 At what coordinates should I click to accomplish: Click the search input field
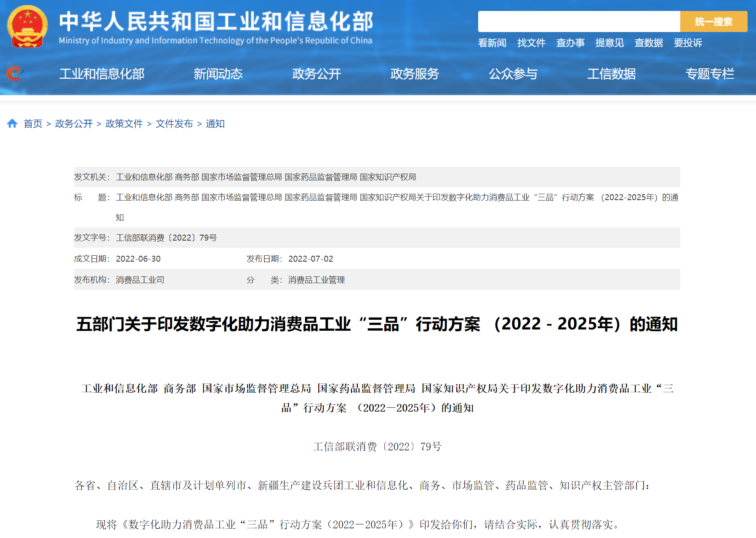pos(579,21)
